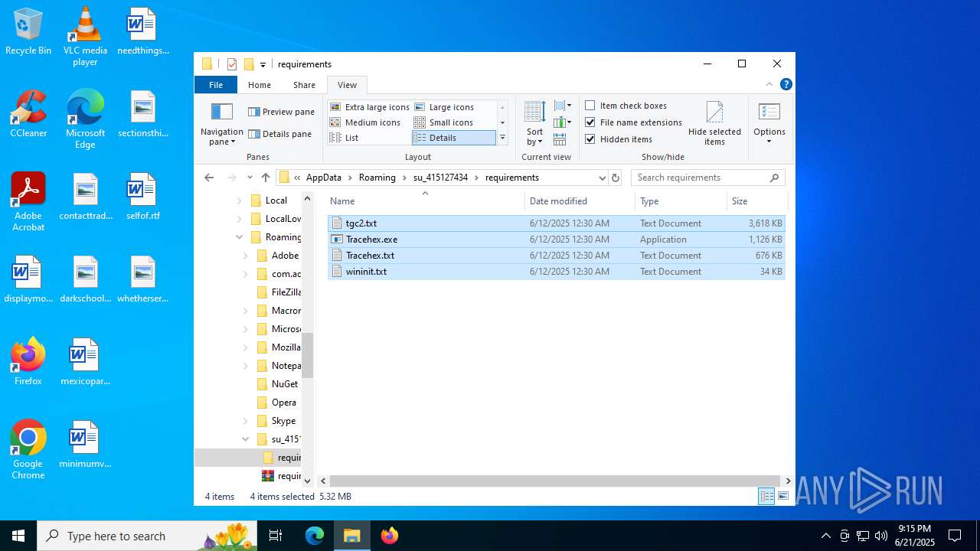The width and height of the screenshot is (980, 551).
Task: Switch to the Share ribbon tab
Action: pyautogui.click(x=304, y=85)
